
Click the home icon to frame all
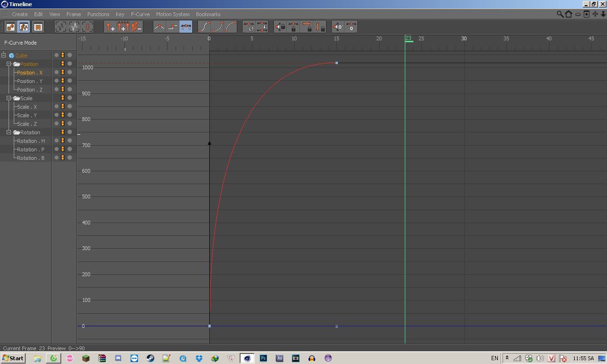click(x=569, y=14)
